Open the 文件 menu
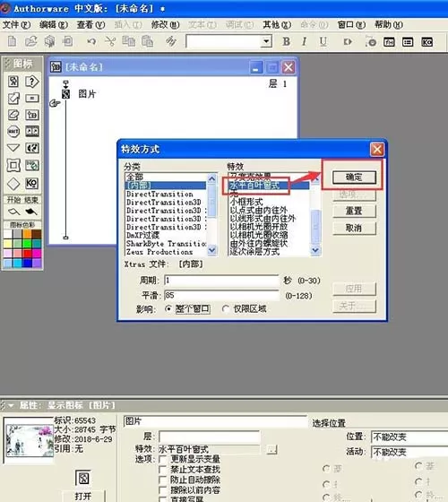Viewport: 448px width, 502px height. point(16,25)
